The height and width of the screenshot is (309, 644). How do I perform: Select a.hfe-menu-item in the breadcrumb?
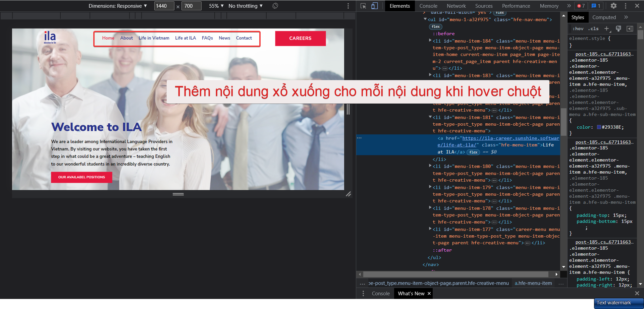tap(533, 283)
